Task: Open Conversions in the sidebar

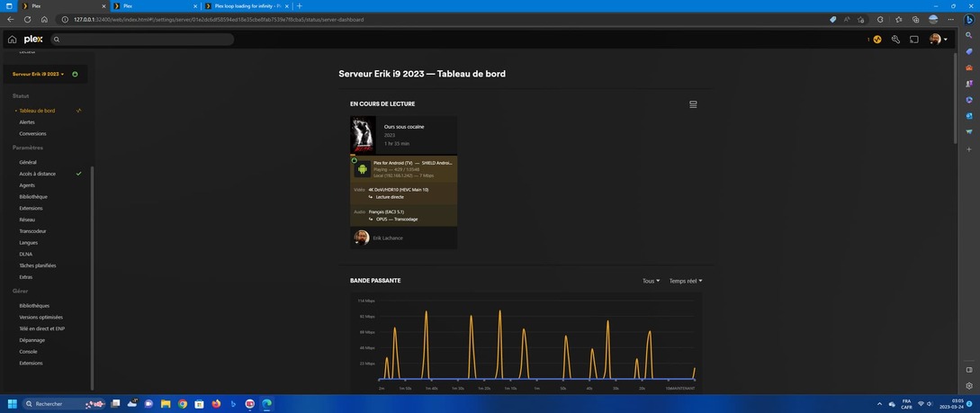Action: pyautogui.click(x=32, y=134)
